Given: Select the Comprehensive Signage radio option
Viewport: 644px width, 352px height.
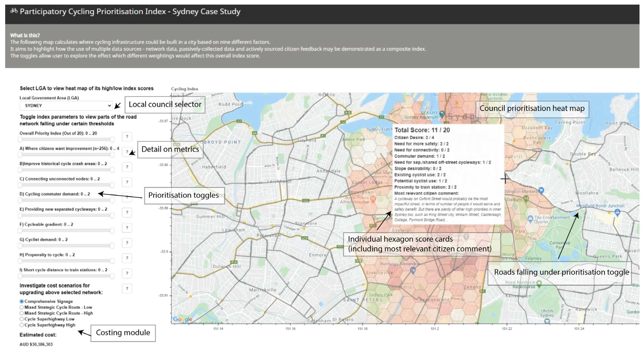Looking at the screenshot, I should click(22, 301).
